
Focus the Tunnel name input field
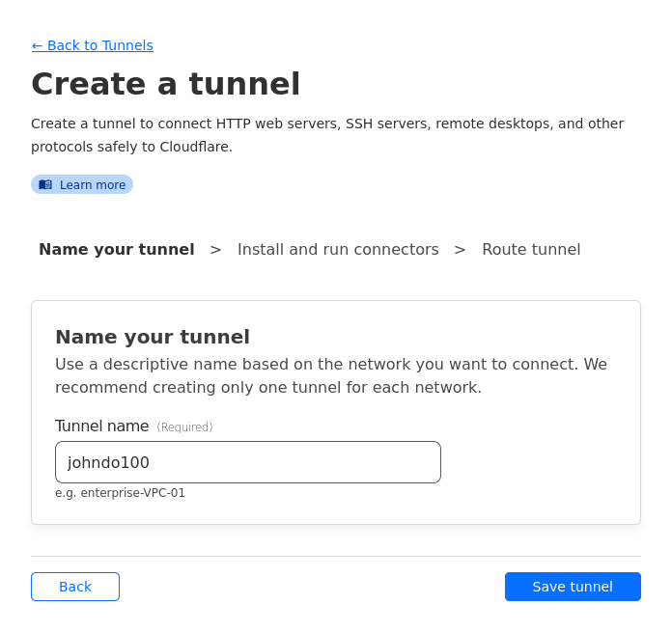point(248,462)
